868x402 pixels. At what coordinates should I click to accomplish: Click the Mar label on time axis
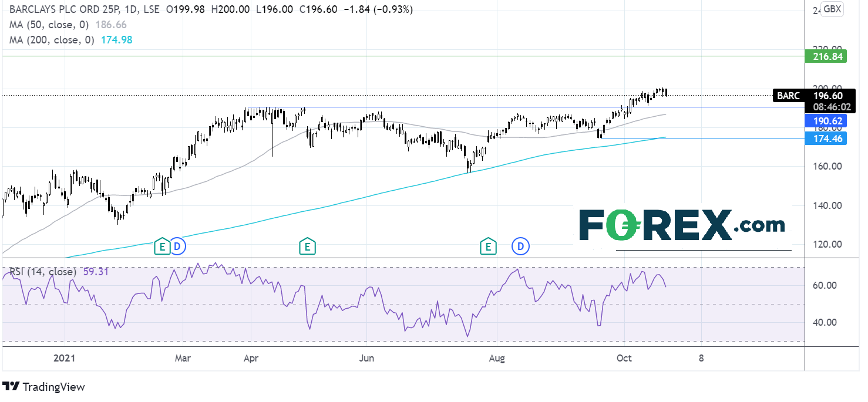coord(183,358)
